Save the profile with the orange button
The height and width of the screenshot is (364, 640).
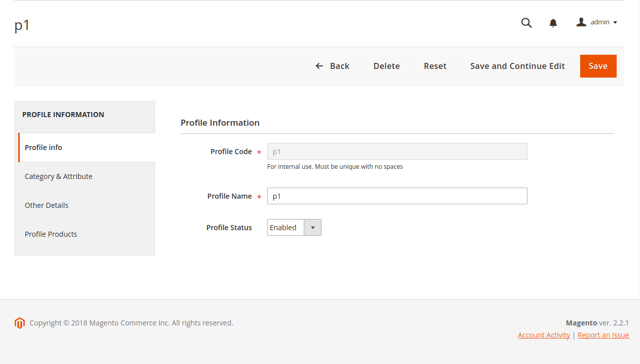[x=598, y=66]
